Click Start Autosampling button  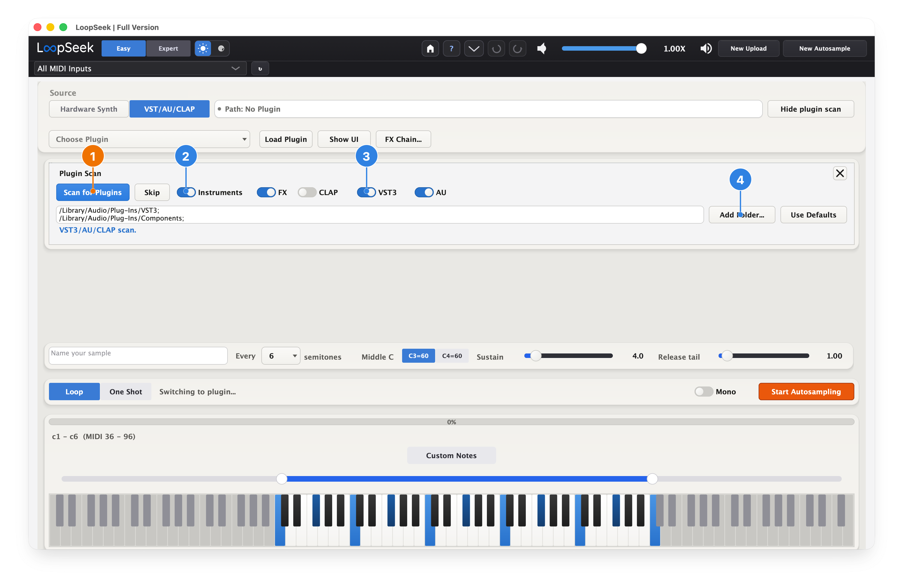point(806,392)
